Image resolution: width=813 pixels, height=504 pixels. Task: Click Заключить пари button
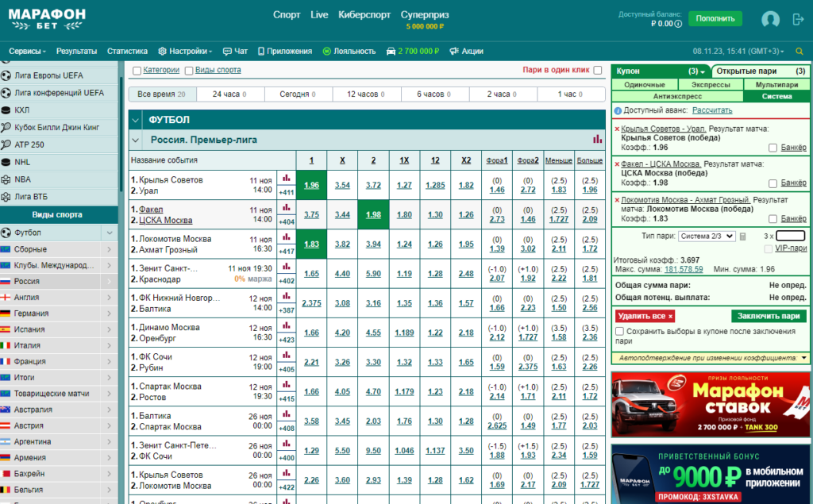[769, 316]
